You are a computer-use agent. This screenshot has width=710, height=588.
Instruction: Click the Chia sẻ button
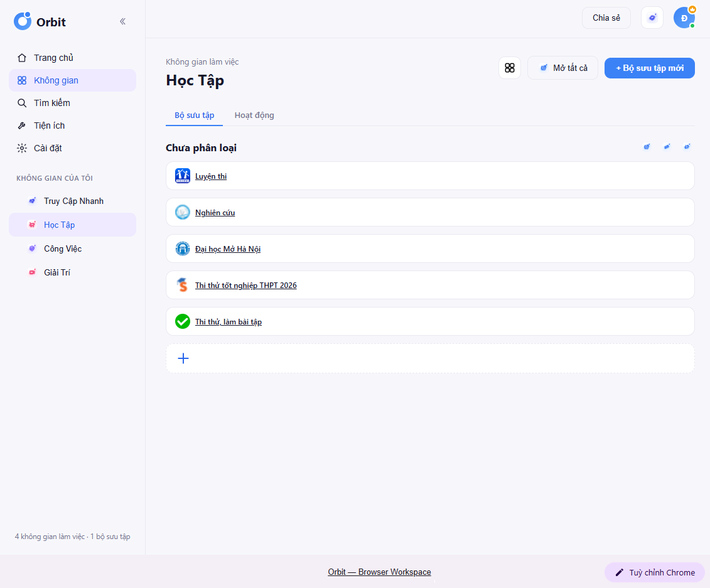click(x=606, y=18)
